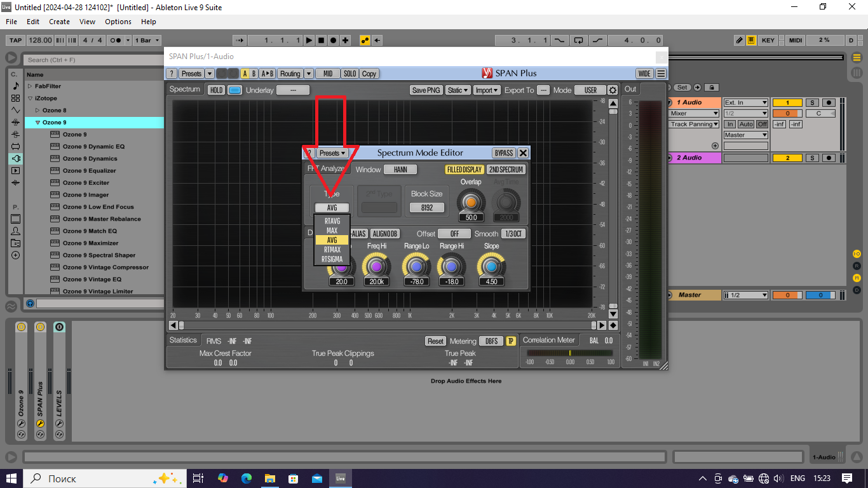Open the Create menu

(60, 22)
